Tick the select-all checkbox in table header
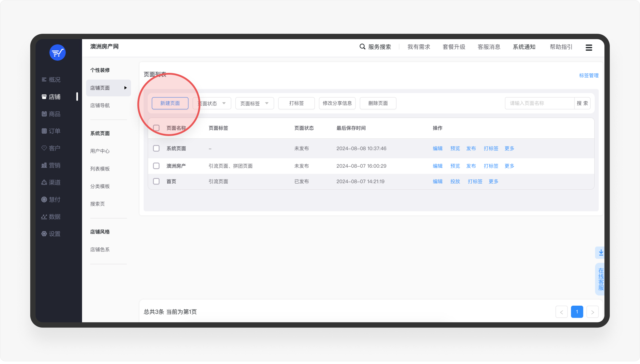This screenshot has width=640, height=364. pos(156,128)
